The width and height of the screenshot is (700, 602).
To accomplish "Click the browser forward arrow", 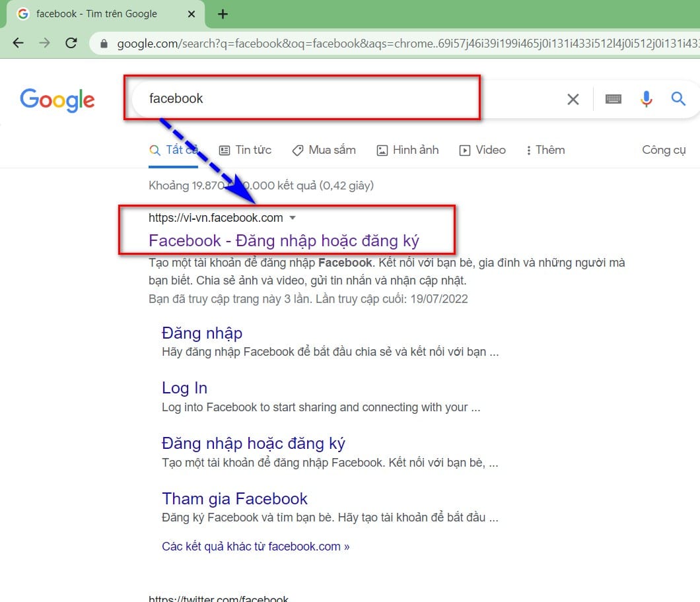I will pyautogui.click(x=44, y=43).
